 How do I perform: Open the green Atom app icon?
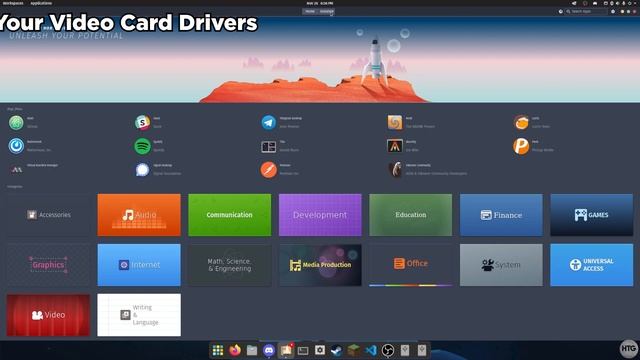click(16, 122)
